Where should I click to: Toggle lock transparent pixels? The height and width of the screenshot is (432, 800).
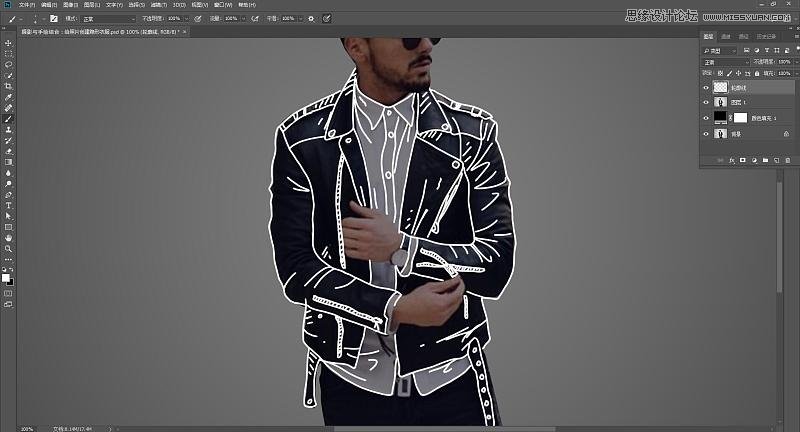pos(720,73)
